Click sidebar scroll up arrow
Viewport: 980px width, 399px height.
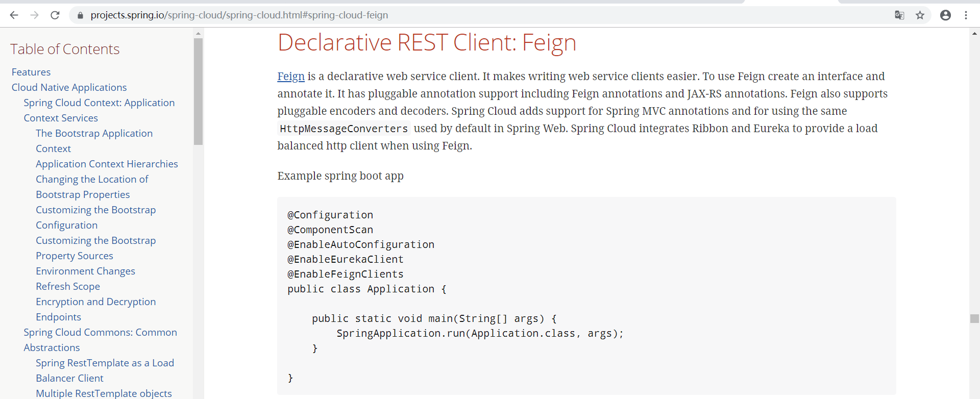(198, 34)
